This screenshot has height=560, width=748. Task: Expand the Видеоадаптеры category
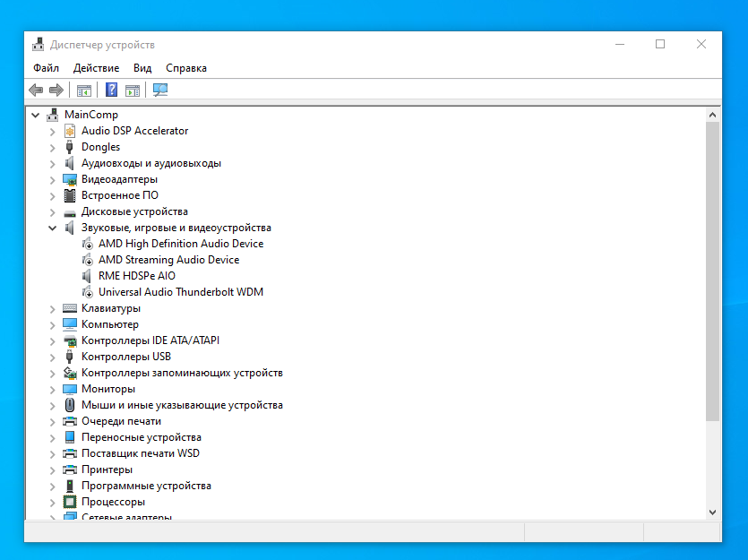coord(53,180)
